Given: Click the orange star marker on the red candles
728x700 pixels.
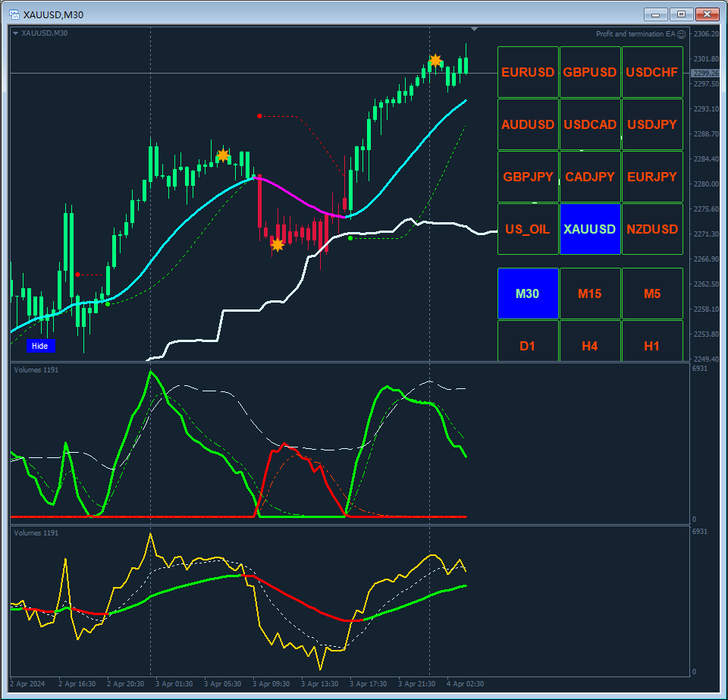Looking at the screenshot, I should point(278,245).
